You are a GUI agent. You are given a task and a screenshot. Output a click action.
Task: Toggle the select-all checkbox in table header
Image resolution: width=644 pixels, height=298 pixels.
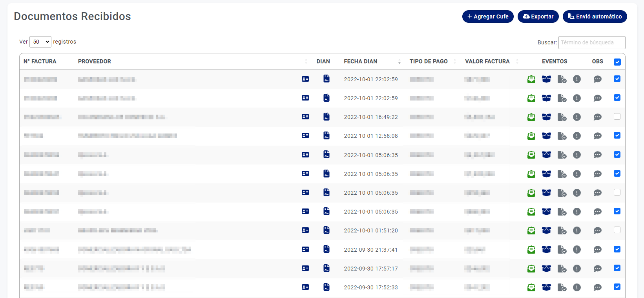pos(617,62)
